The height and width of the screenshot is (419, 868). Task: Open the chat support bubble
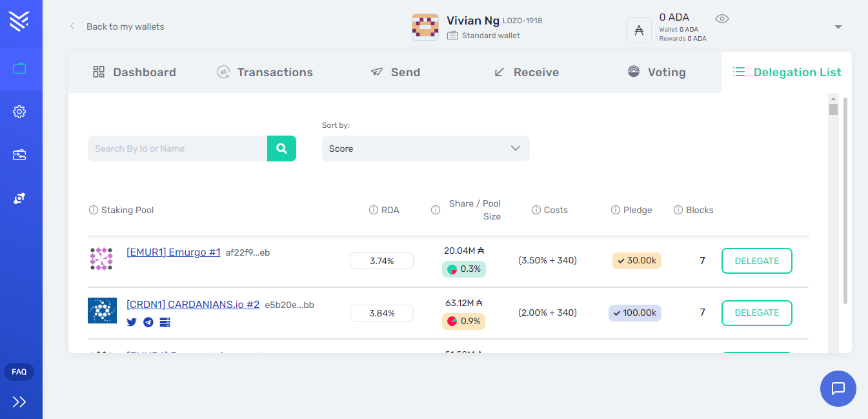[x=838, y=389]
